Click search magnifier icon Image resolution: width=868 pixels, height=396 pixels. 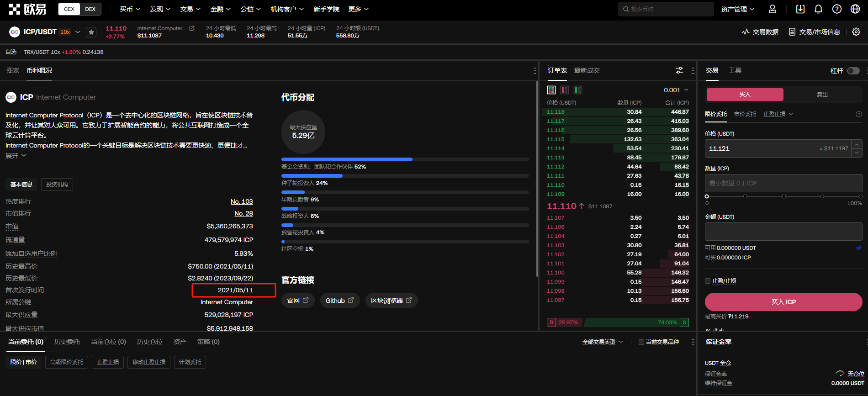pyautogui.click(x=626, y=9)
